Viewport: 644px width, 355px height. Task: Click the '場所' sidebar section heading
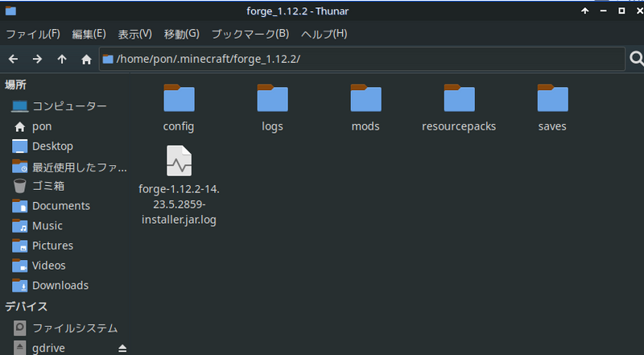pyautogui.click(x=15, y=85)
